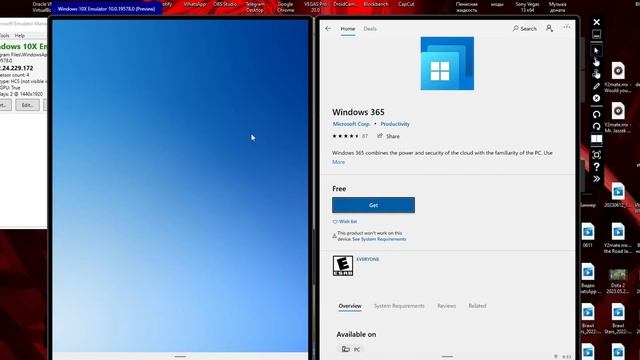Minimize the emulator from its toolbar
The image size is (640, 360).
pos(596,35)
